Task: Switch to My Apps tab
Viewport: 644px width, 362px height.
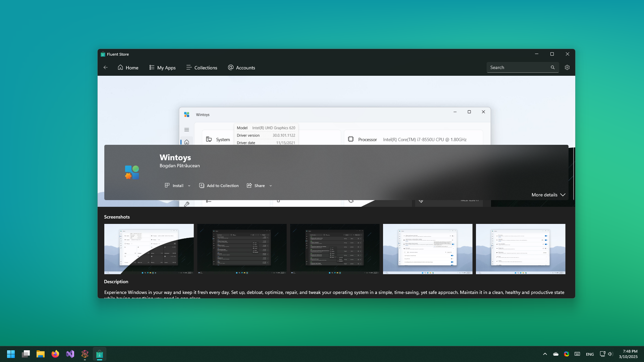Action: coord(162,67)
